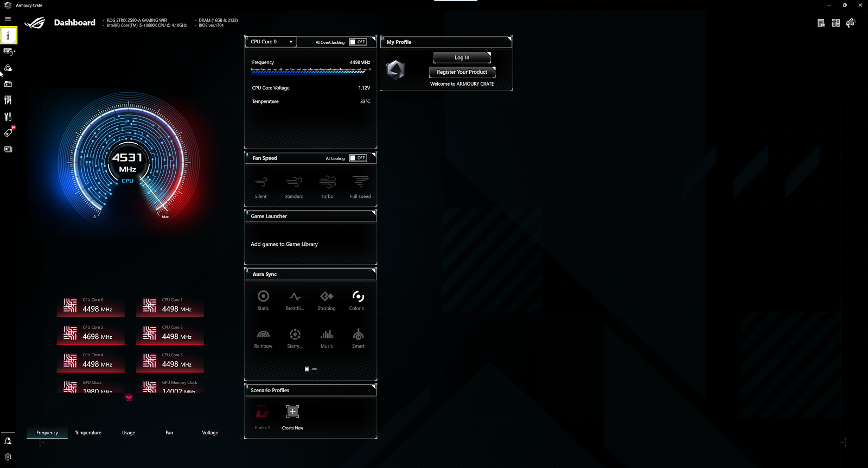868x468 pixels.
Task: Click the CPU Core 4 frequency tile
Action: pos(91,361)
